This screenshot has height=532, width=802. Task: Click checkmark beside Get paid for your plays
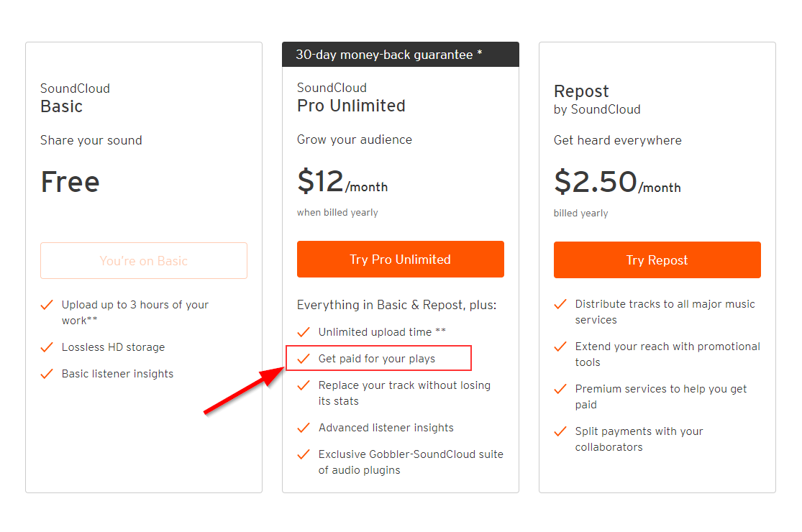[304, 359]
